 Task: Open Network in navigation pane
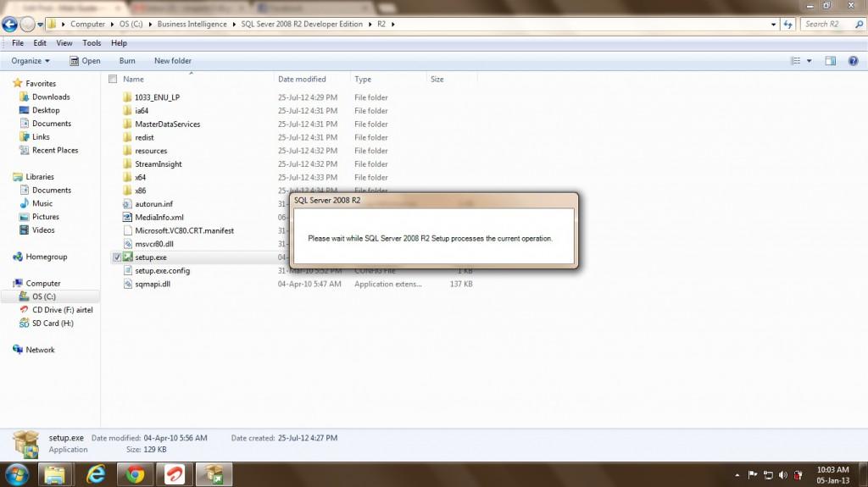pos(41,350)
